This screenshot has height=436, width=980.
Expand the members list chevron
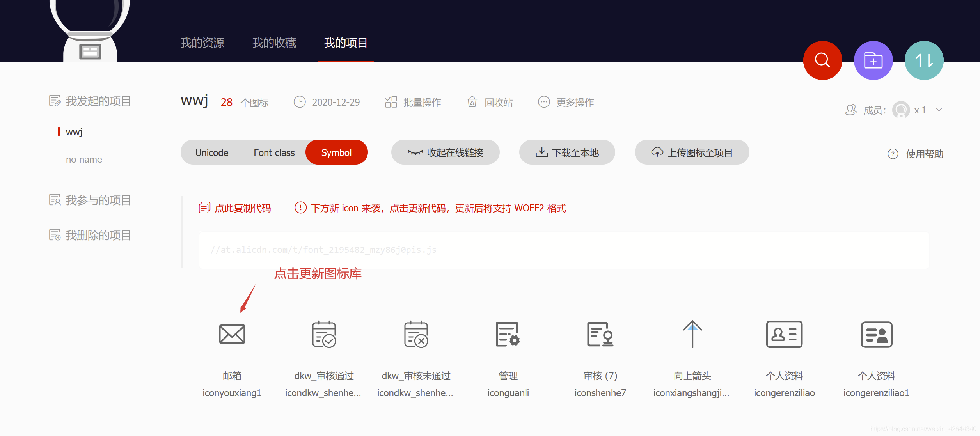[939, 110]
